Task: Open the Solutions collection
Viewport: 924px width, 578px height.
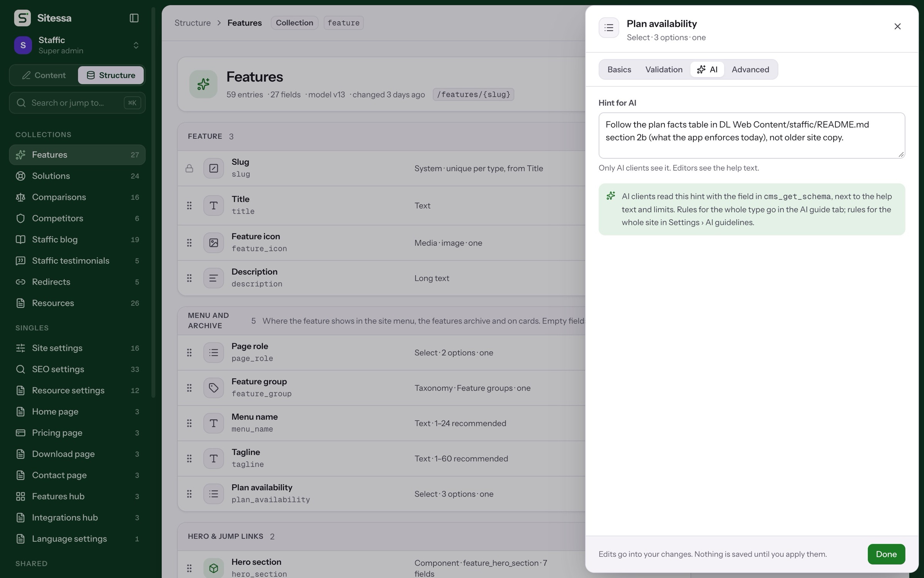Action: point(77,176)
